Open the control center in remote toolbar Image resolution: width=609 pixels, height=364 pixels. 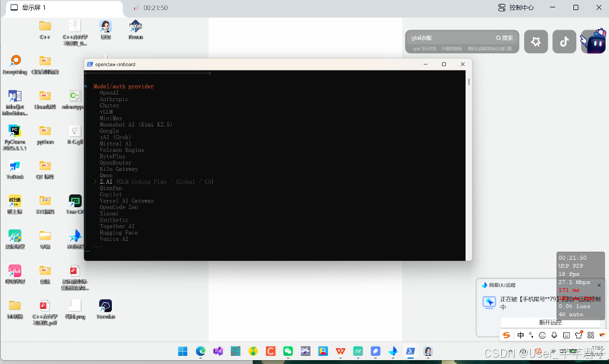(x=516, y=7)
